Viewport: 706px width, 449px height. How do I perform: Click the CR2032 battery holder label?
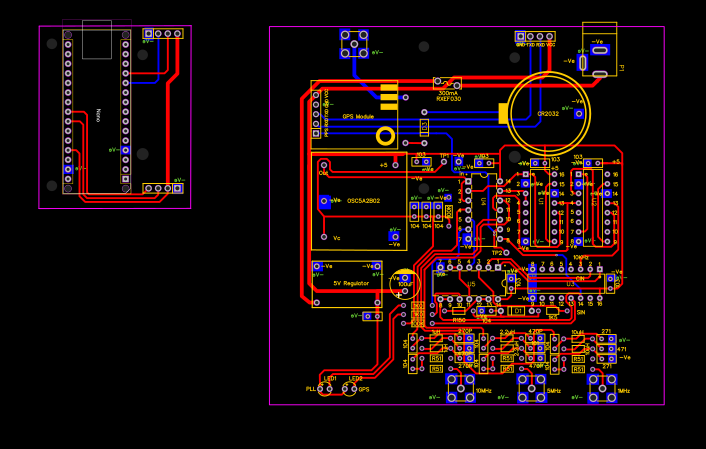click(x=548, y=114)
